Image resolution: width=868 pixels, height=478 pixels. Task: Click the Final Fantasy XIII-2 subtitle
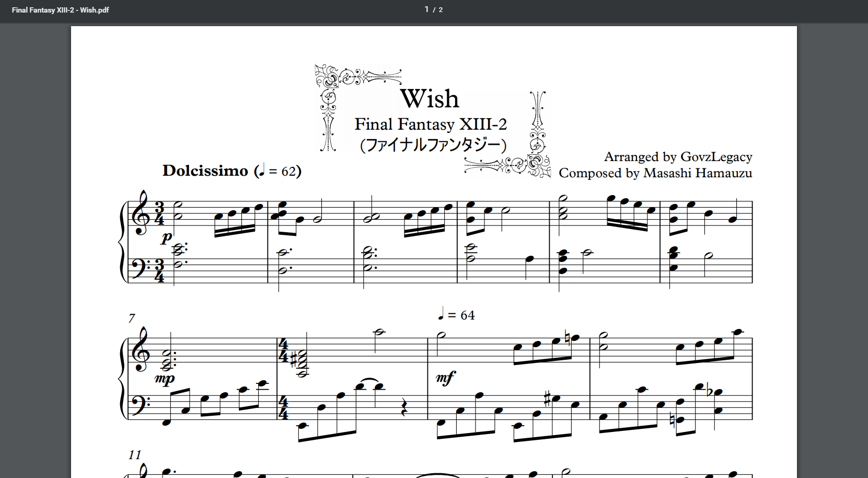[x=431, y=124]
